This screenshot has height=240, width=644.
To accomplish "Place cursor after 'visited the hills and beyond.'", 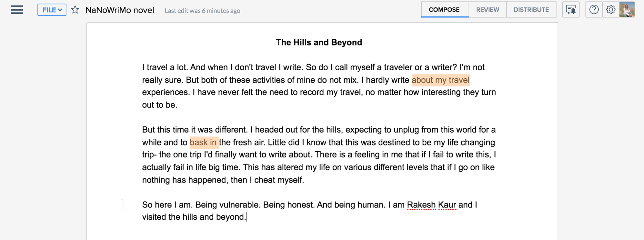I will pos(247,217).
